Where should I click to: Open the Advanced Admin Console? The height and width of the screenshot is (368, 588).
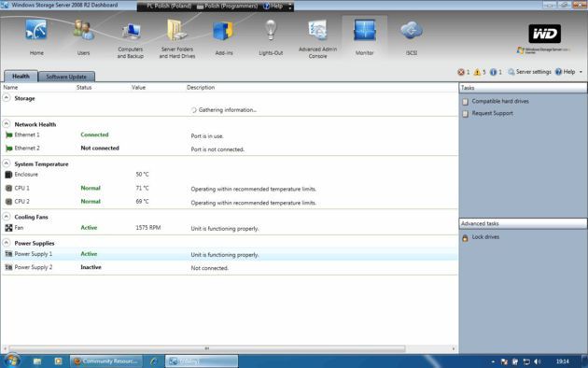point(317,38)
